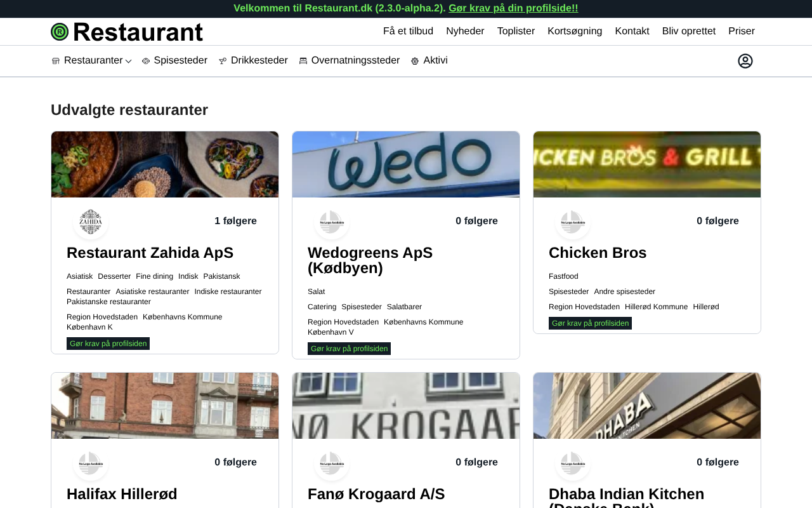The width and height of the screenshot is (812, 508).
Task: Click the Desserter tag on Zahida card
Action: click(x=114, y=276)
